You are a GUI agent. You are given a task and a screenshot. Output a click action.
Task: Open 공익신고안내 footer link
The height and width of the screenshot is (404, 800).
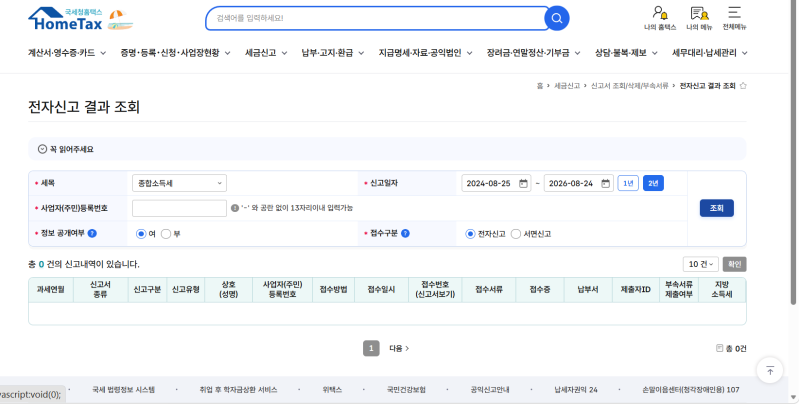coord(490,390)
